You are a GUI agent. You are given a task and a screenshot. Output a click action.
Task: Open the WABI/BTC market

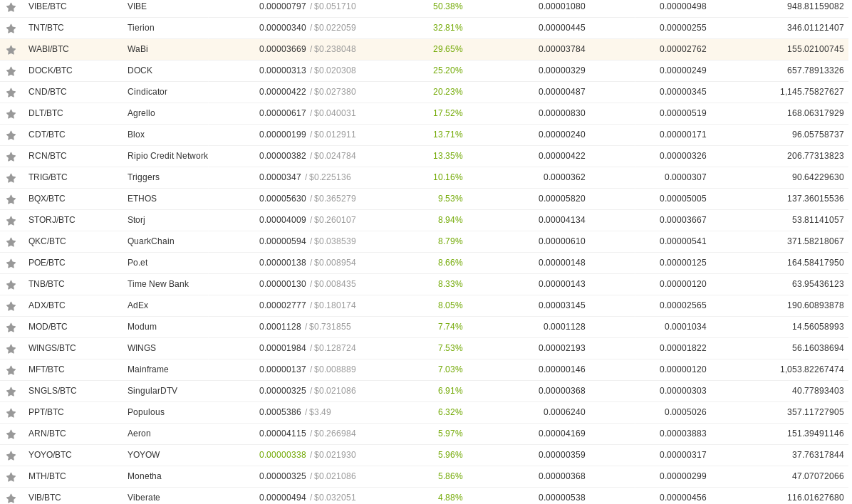click(x=49, y=49)
